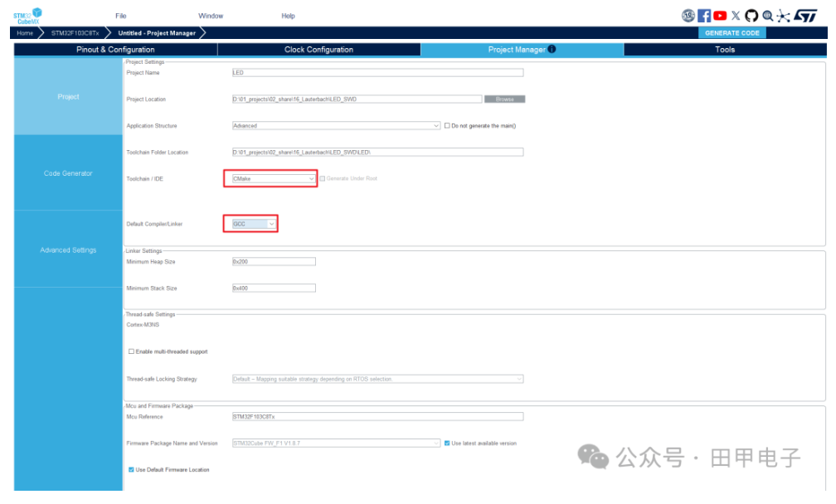Switch to the Tools tab
This screenshot has height=504, width=836.
coord(725,50)
